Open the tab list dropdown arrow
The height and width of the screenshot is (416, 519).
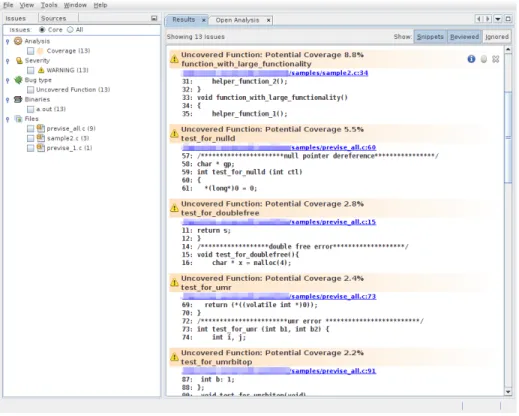[x=498, y=19]
